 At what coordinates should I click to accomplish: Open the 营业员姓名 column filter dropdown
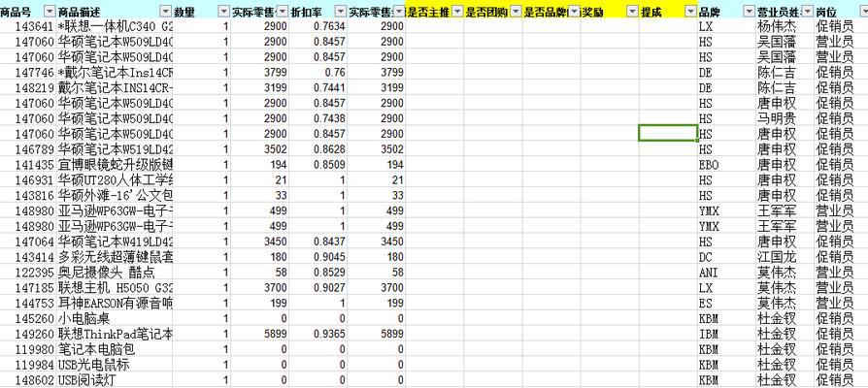point(808,12)
